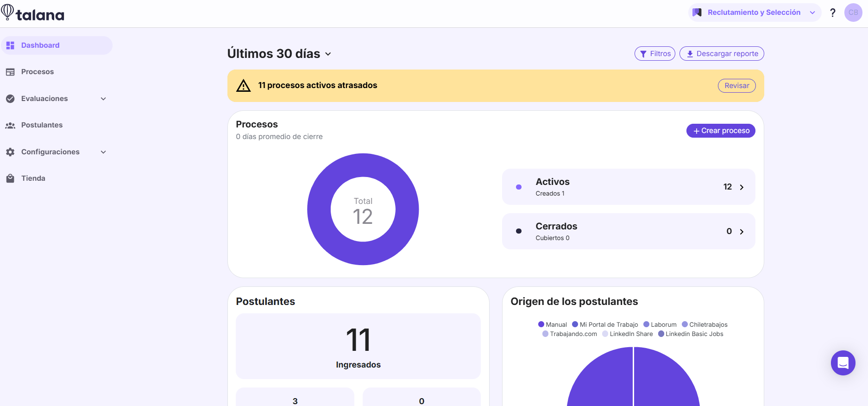Expand the Configuraciones submenu chevron

tap(103, 152)
